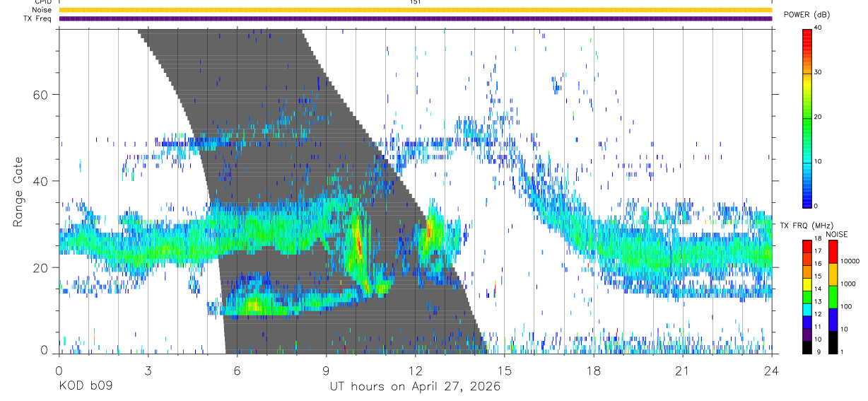868x401 pixels.
Task: Click the green segment of the NOISE colorbar
Action: (833, 297)
